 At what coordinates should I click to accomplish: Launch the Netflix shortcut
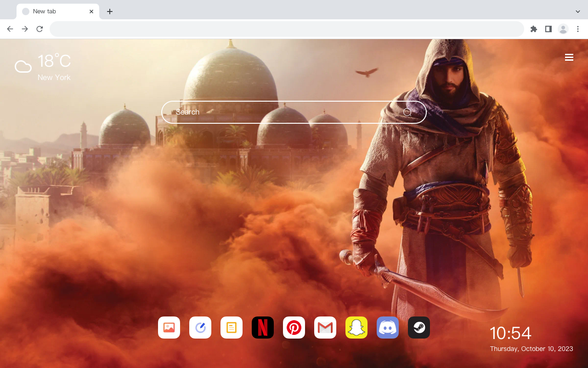point(263,328)
